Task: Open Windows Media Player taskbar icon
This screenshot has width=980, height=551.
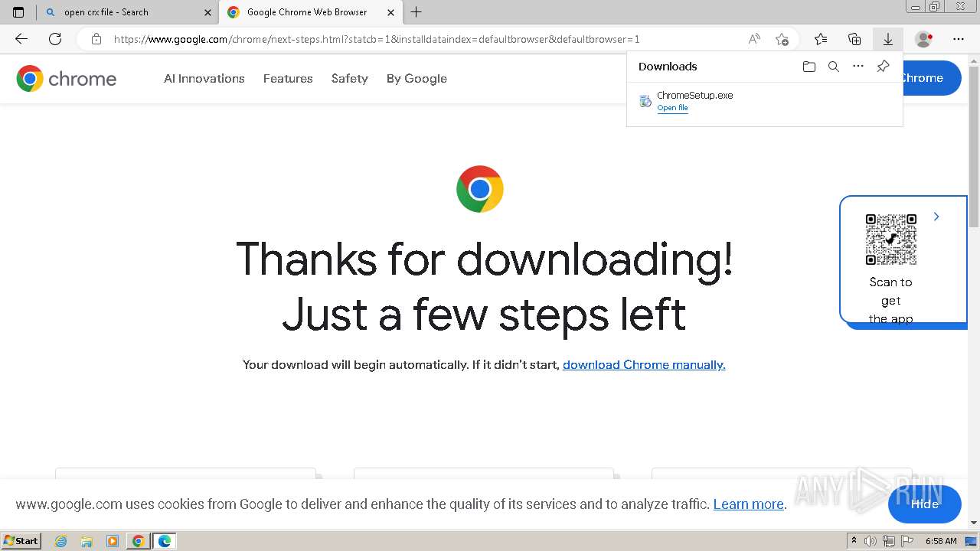Action: point(113,541)
